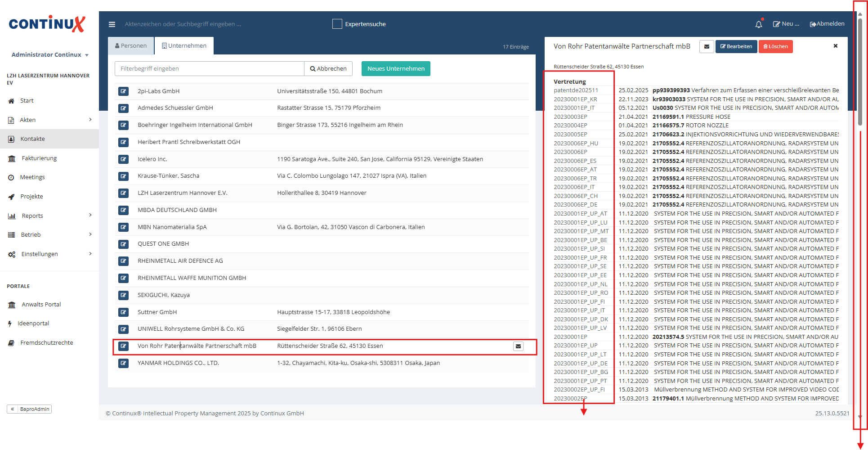
Task: Click the Continux logo
Action: point(47,24)
